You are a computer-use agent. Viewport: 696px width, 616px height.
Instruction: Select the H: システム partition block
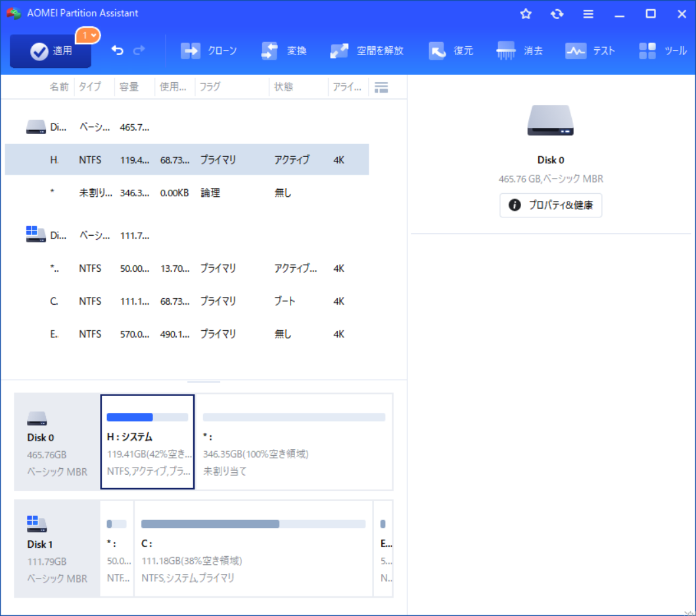147,442
